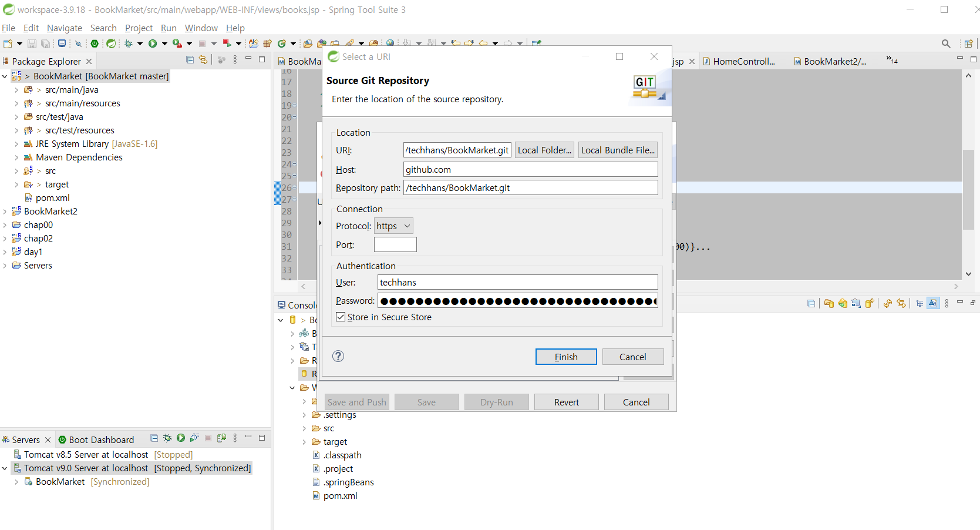The image size is (980, 530).
Task: Expand the src/main/java folder
Action: click(16, 90)
